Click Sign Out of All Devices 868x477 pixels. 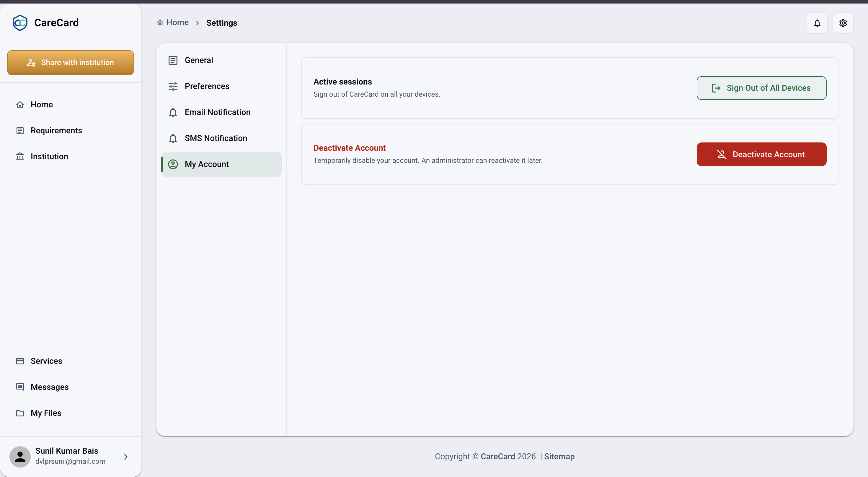point(761,88)
